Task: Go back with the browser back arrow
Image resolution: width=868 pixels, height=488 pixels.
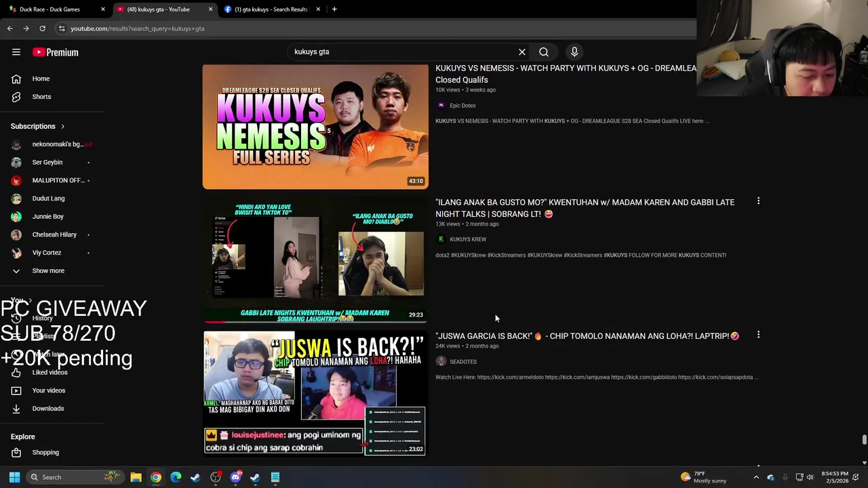Action: pos(9,28)
